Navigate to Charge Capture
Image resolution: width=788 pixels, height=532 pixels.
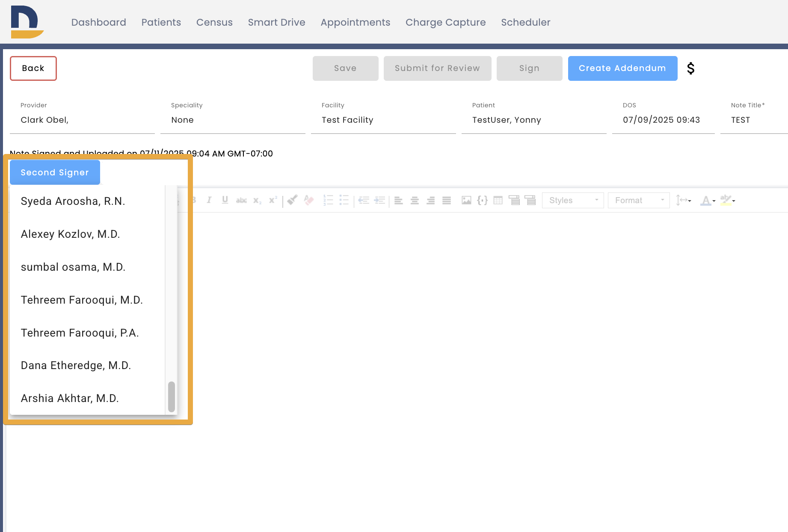[445, 22]
